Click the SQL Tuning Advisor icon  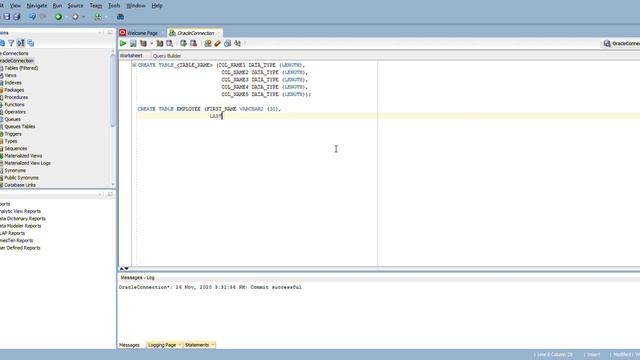click(169, 43)
